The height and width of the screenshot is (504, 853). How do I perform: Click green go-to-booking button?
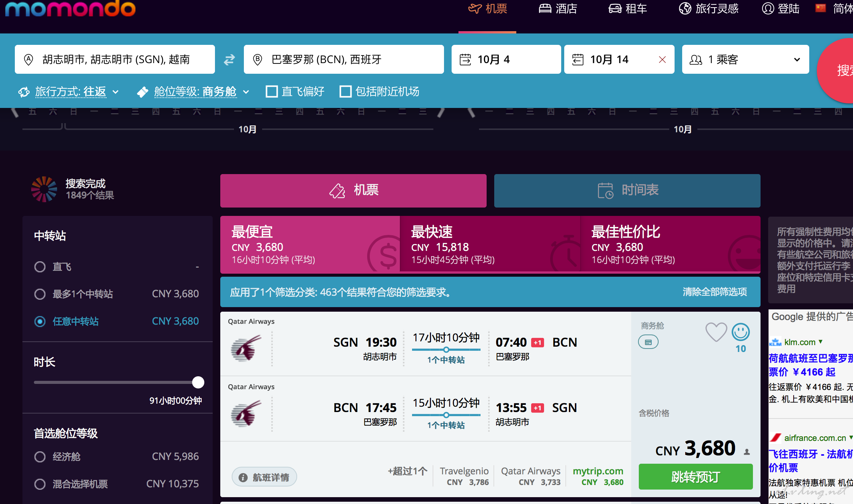[x=696, y=477]
